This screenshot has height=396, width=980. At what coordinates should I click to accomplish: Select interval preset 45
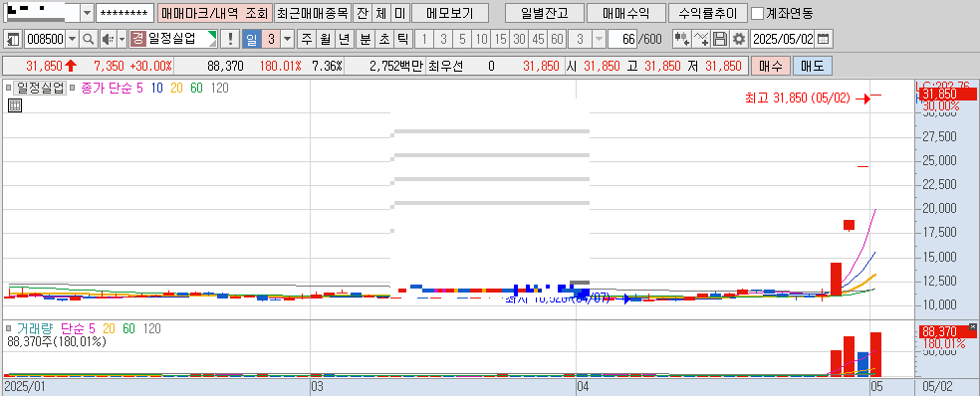(538, 40)
